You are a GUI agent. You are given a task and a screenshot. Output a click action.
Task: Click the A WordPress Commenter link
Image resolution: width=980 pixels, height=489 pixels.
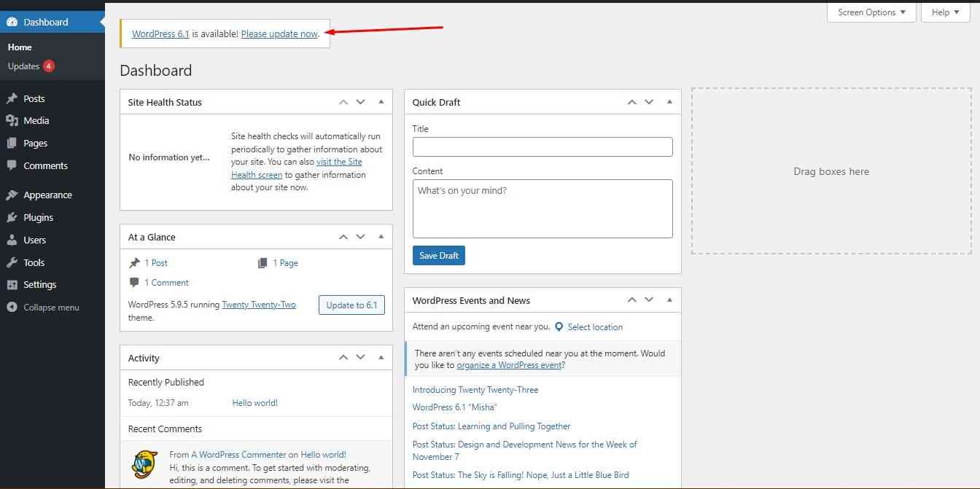pos(239,455)
